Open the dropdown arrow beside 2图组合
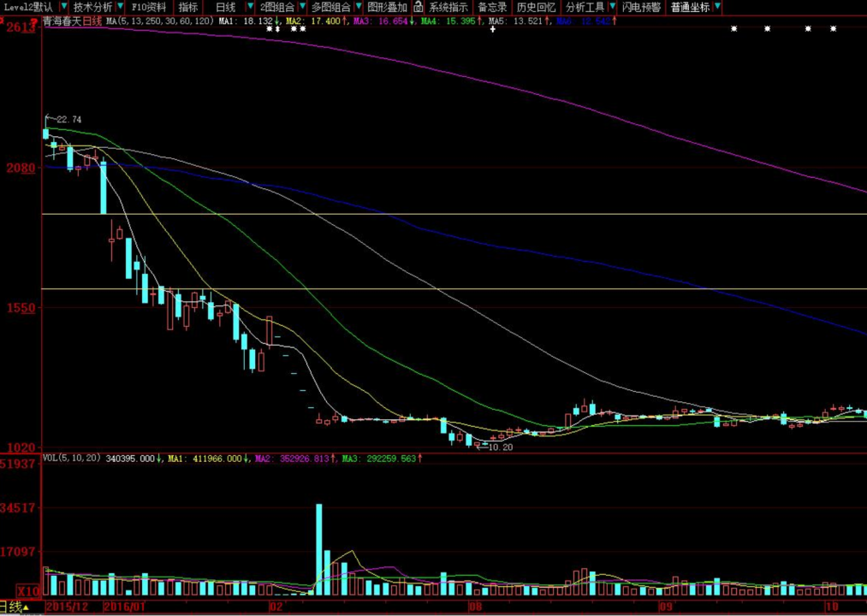This screenshot has height=616, width=867. [302, 7]
